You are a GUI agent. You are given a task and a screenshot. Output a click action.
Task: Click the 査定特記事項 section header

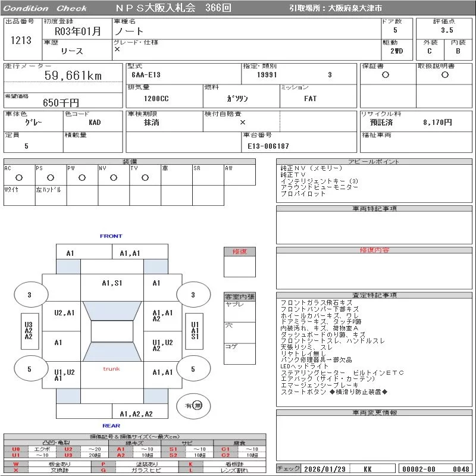click(x=374, y=295)
